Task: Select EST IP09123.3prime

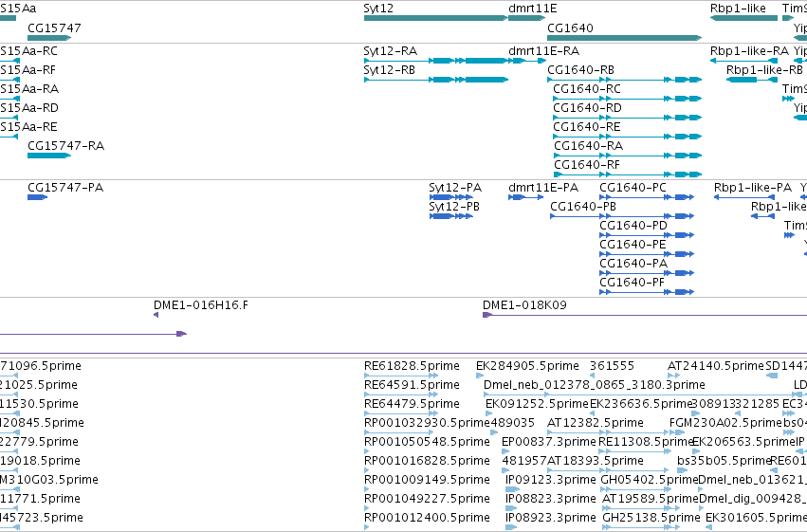Action: [x=551, y=480]
